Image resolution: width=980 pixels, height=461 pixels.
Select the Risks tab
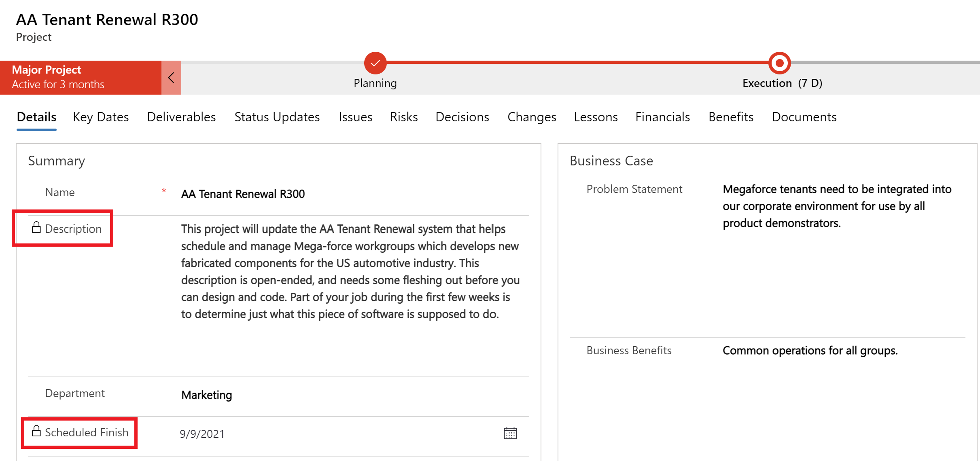[x=404, y=117]
